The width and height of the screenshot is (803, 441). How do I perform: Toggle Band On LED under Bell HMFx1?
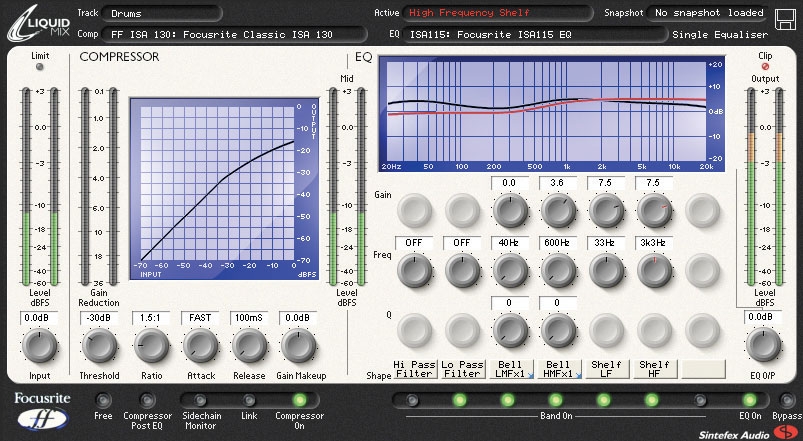tap(556, 400)
